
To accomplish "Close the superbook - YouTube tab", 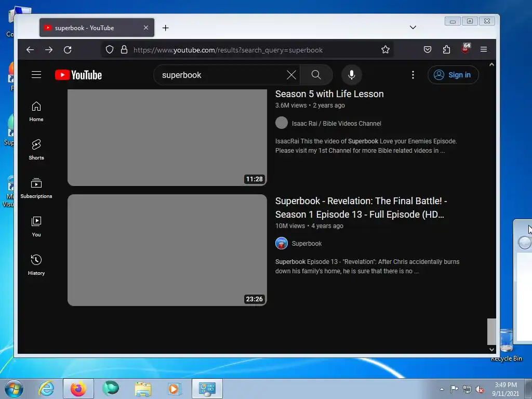I will (146, 28).
